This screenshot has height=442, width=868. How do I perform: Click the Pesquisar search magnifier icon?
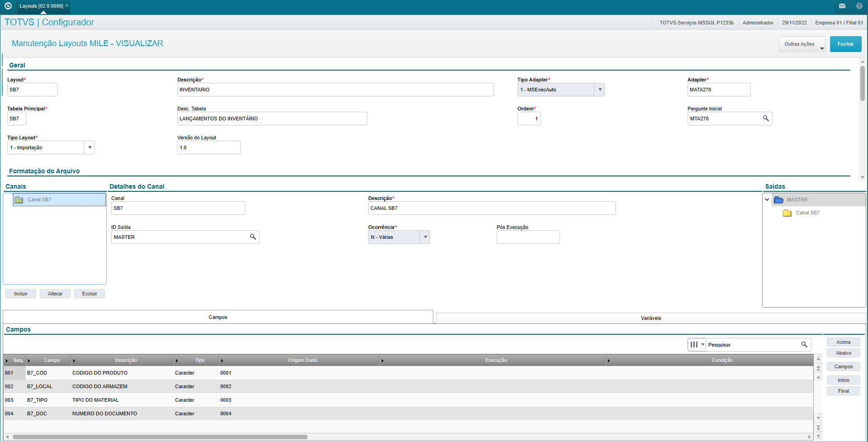[x=804, y=345]
